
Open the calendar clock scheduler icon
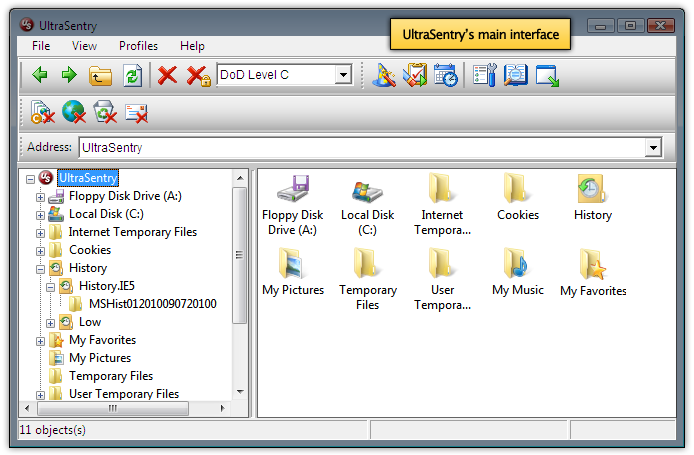[446, 75]
